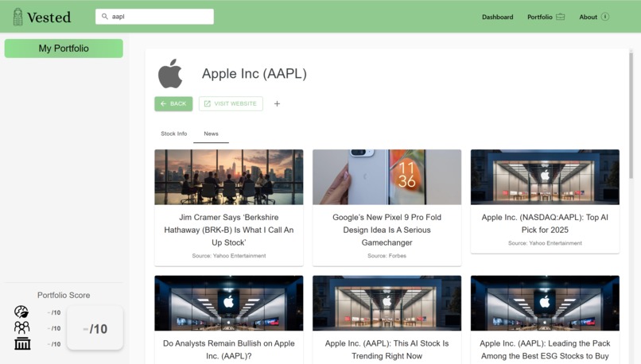Open My Portfolio in the sidebar

tap(64, 48)
